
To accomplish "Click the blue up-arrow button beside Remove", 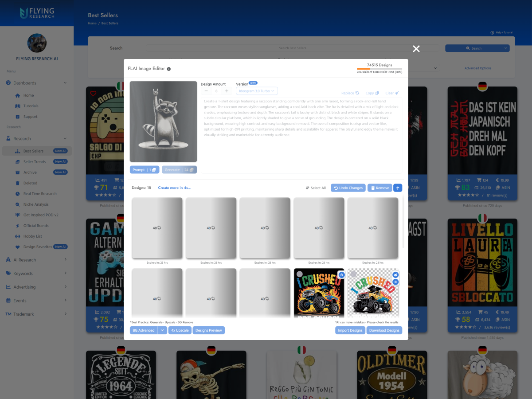I will (x=398, y=188).
